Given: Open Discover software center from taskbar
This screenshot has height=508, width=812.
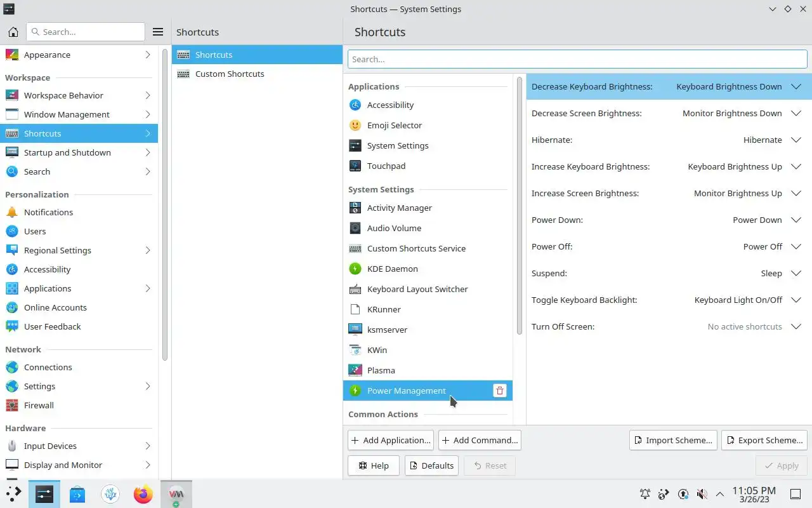Looking at the screenshot, I should pos(77,494).
